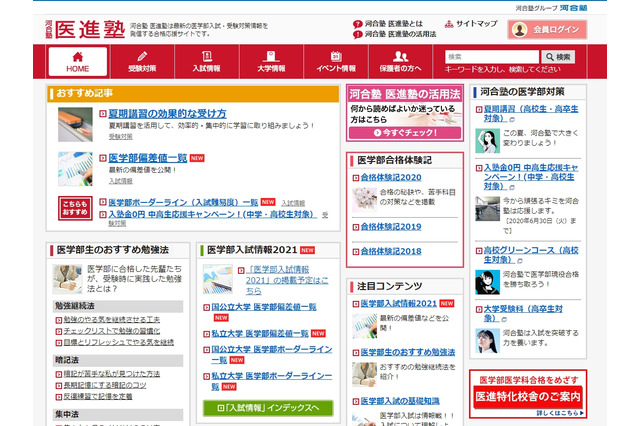This screenshot has width=640, height=426.
Task: Open 国公立大学 医学部偏差値一覧 link
Action: tap(264, 307)
